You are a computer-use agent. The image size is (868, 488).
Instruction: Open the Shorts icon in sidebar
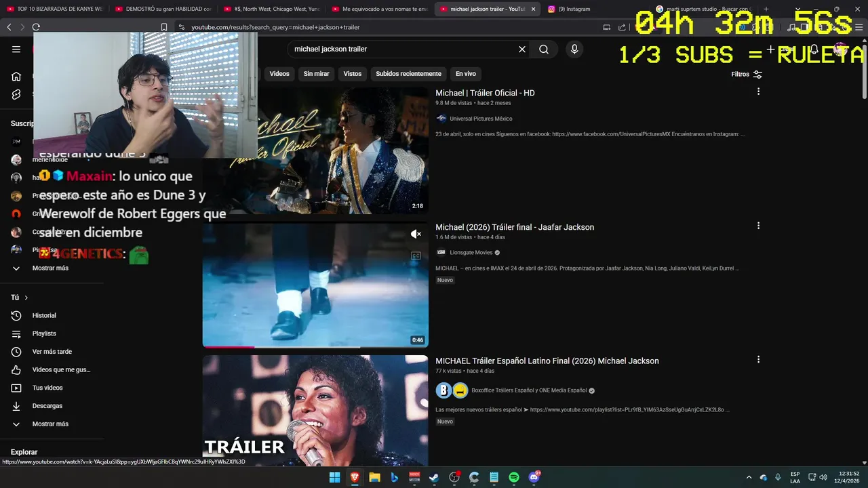pos(16,94)
